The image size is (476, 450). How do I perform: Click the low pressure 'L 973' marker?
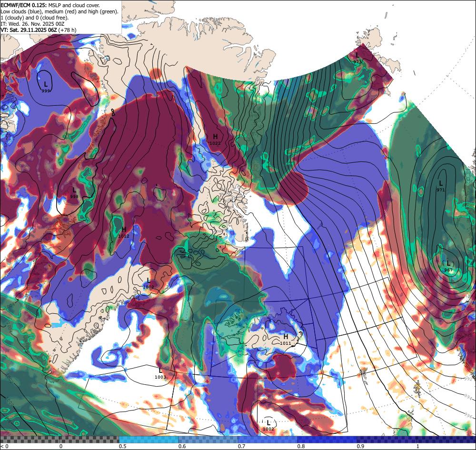pyautogui.click(x=357, y=58)
